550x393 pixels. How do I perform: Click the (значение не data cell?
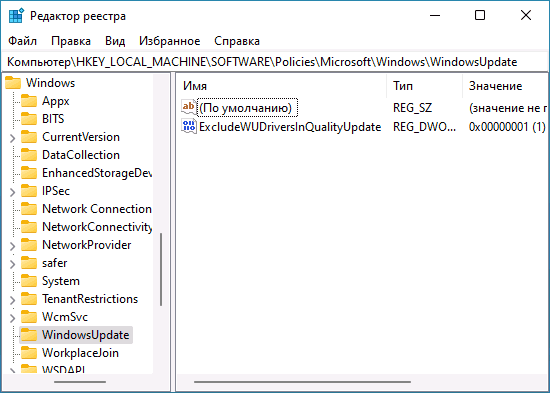pos(508,108)
